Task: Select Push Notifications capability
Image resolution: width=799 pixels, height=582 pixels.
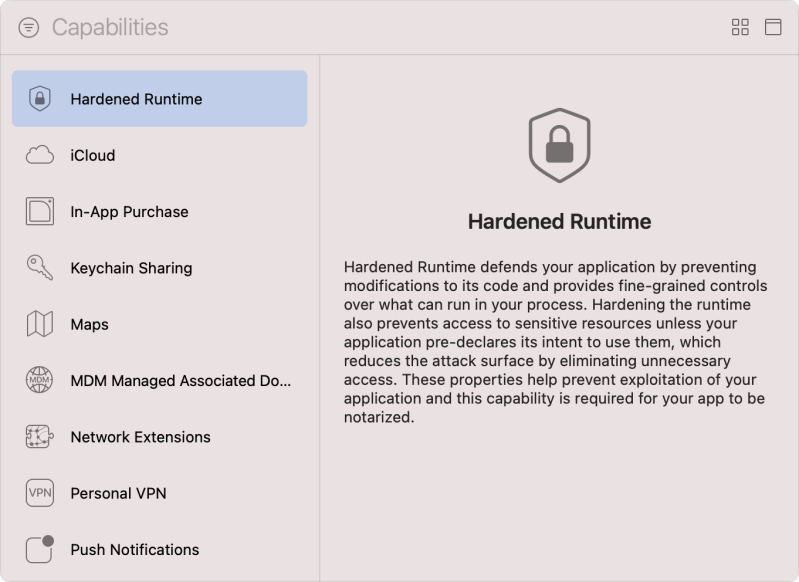Action: click(x=159, y=549)
